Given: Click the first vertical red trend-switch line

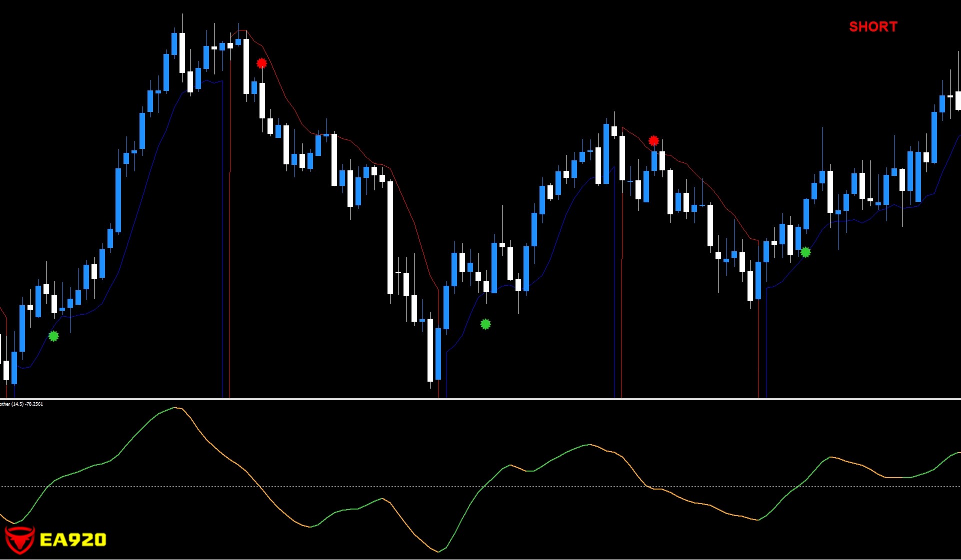Looking at the screenshot, I should (x=229, y=250).
